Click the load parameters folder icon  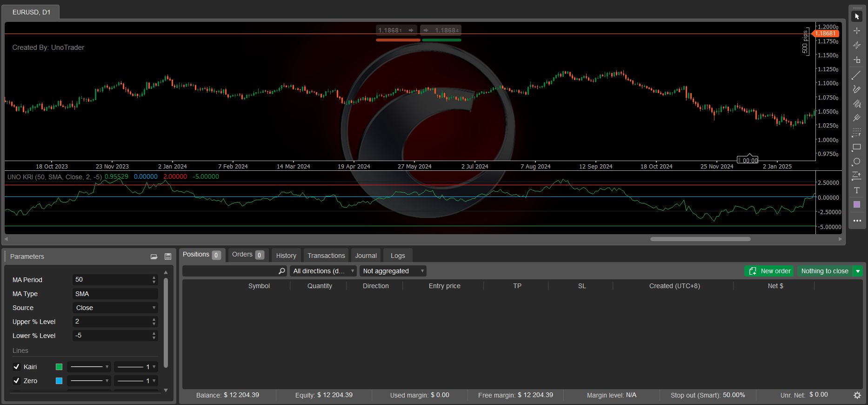154,256
